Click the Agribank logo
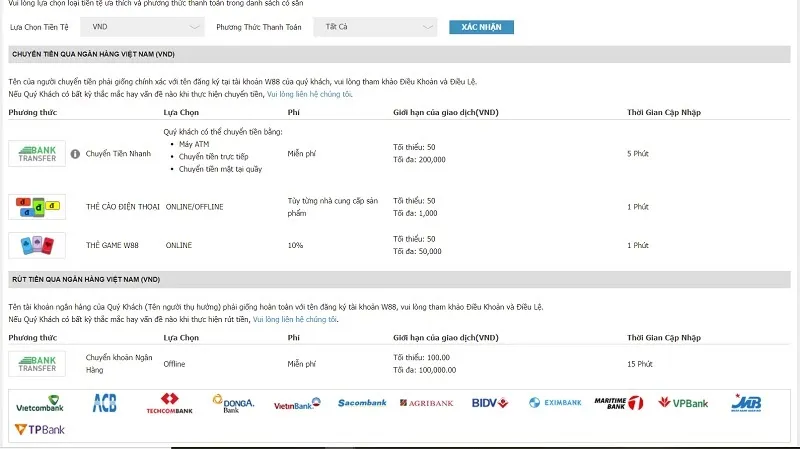This screenshot has width=800, height=449. (x=426, y=403)
